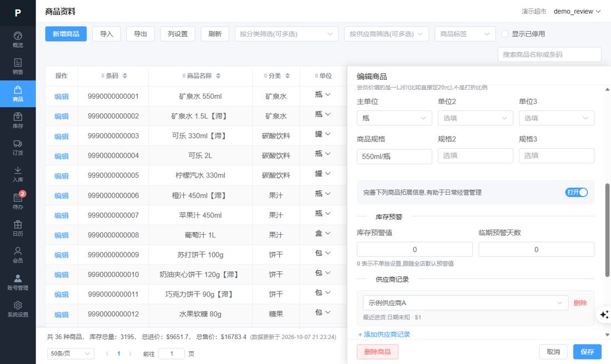Open the 示例供应商A supplier dropdown
Image resolution: width=611 pixels, height=364 pixels.
pyautogui.click(x=465, y=303)
